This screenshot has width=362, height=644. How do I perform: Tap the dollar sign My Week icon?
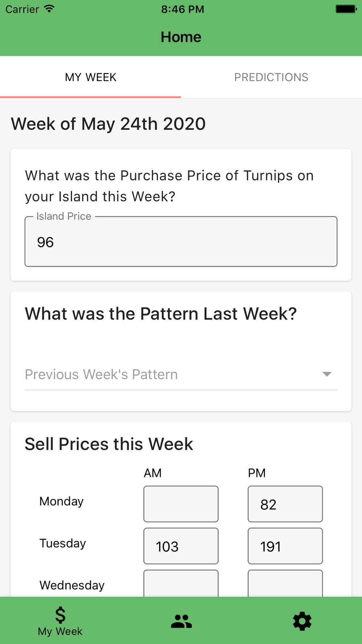tap(60, 615)
